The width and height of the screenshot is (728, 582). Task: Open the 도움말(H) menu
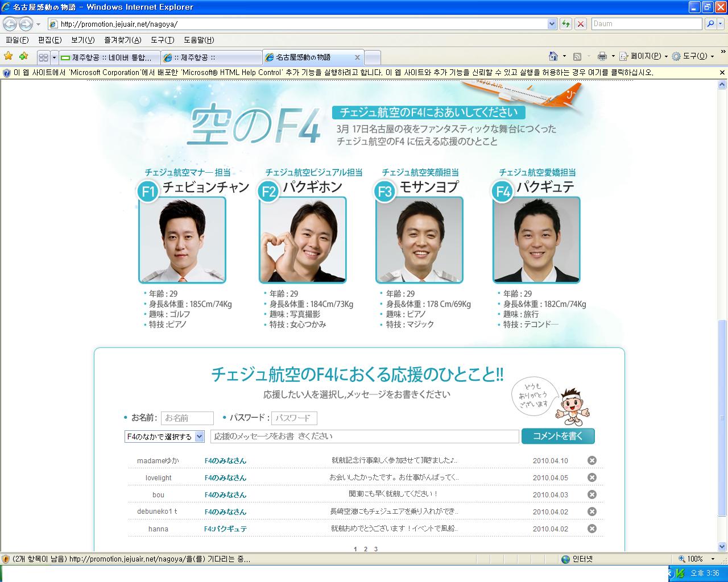pos(199,40)
